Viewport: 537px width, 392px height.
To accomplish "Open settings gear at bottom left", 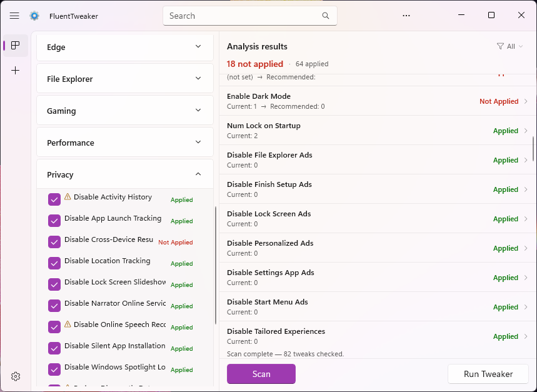I will (x=16, y=376).
